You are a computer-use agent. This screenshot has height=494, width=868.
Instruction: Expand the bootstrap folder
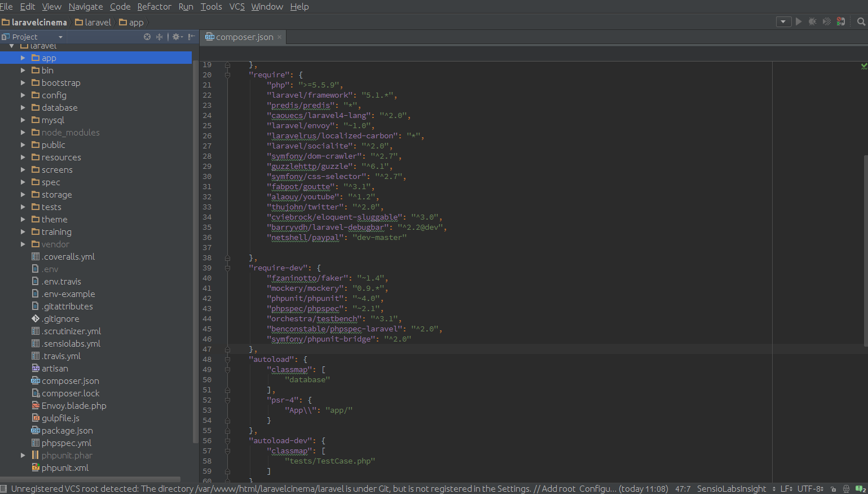click(x=23, y=83)
